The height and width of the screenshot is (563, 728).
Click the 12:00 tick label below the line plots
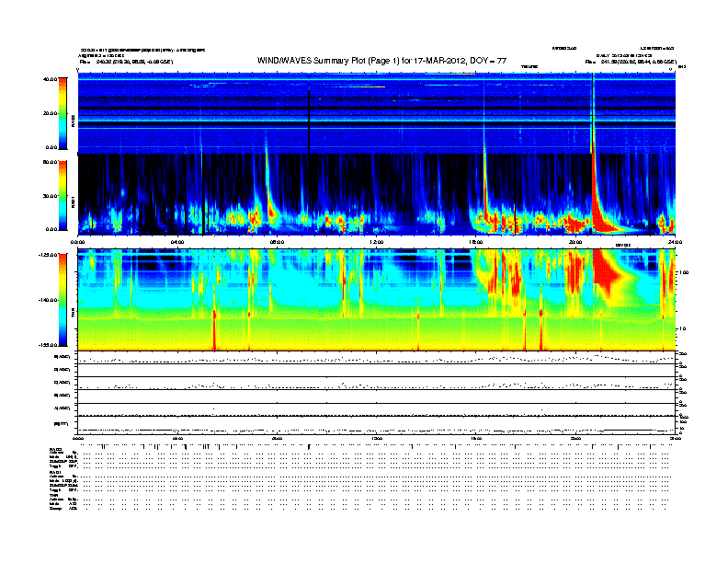pos(376,438)
